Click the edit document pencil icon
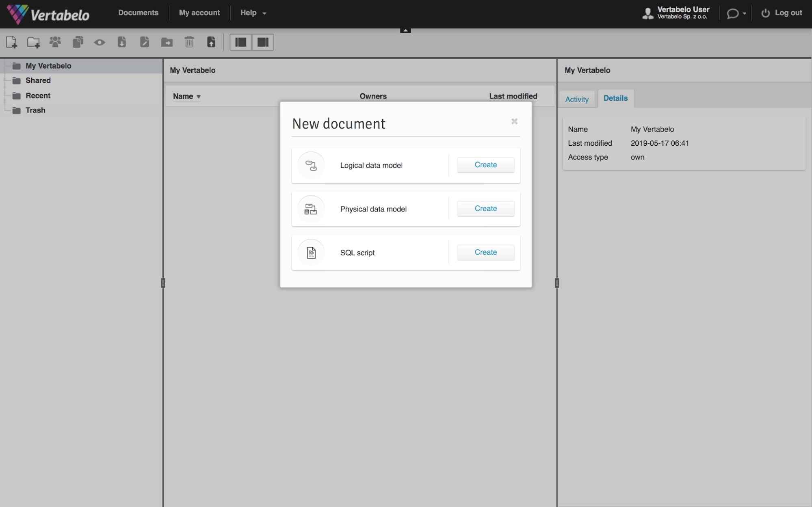Screen dimensions: 812x507 (145, 42)
